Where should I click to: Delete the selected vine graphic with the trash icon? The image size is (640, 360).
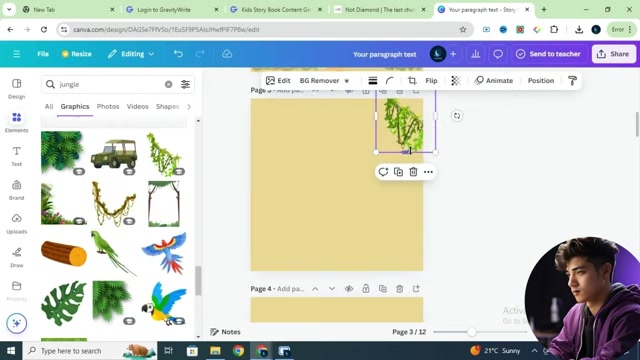click(x=413, y=172)
